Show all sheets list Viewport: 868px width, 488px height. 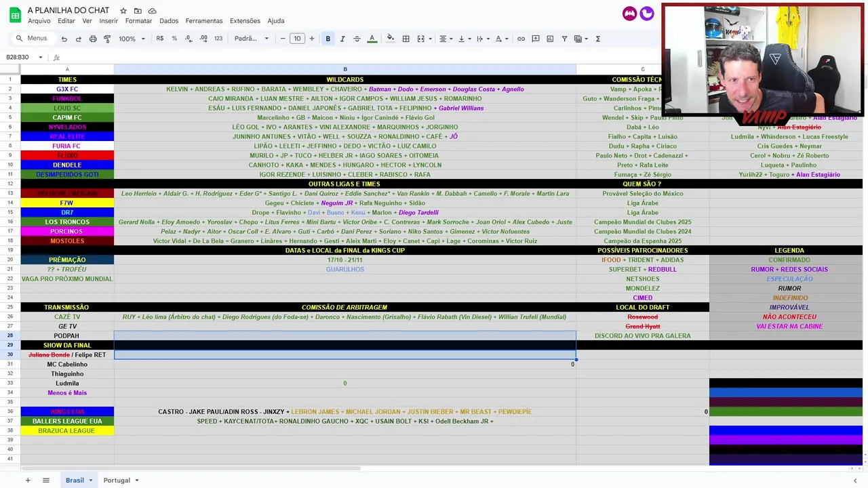(x=46, y=480)
